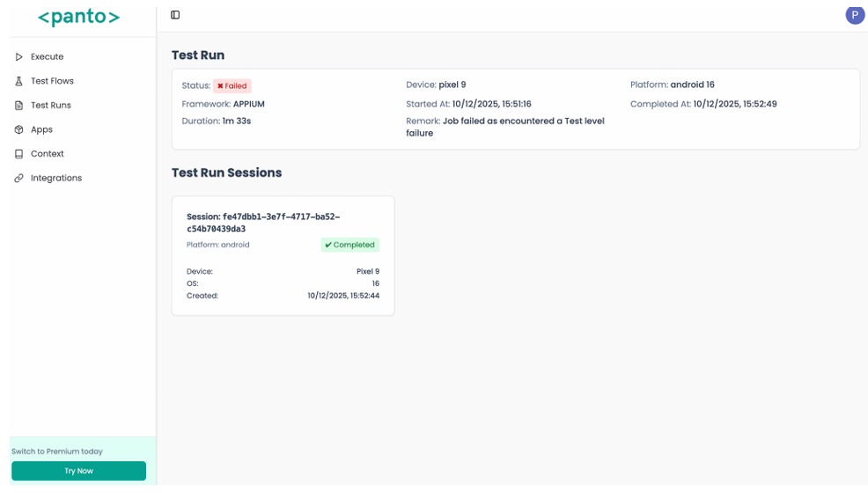The height and width of the screenshot is (493, 868).
Task: Click the Context book icon
Action: pos(18,154)
